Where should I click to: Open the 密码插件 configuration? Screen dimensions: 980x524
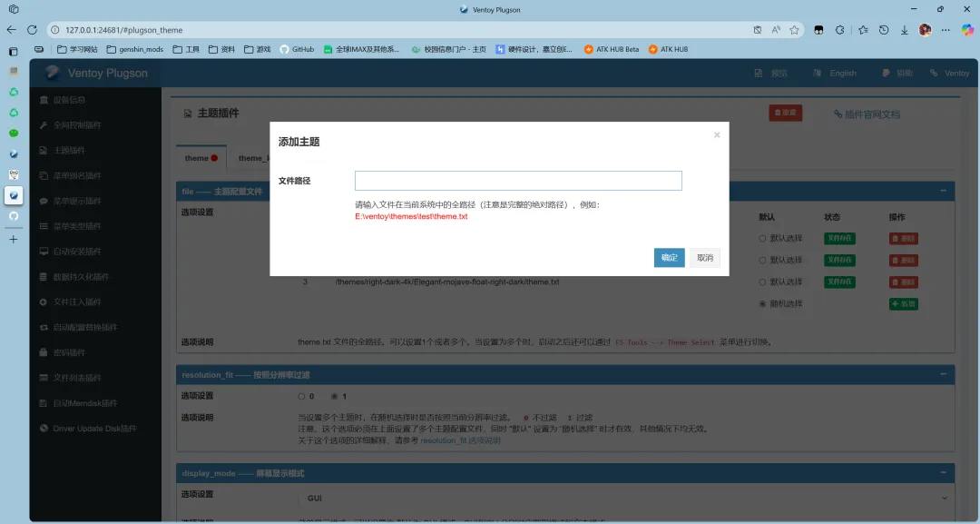coord(68,351)
